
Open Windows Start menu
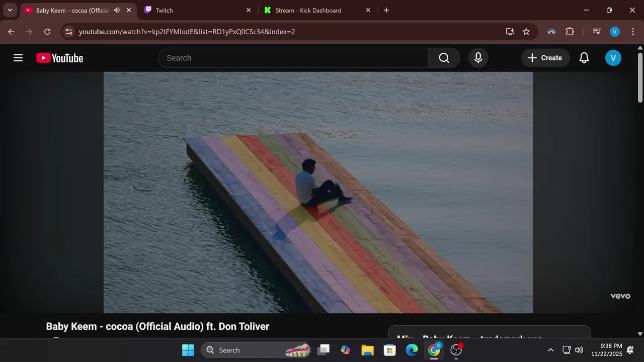point(188,350)
